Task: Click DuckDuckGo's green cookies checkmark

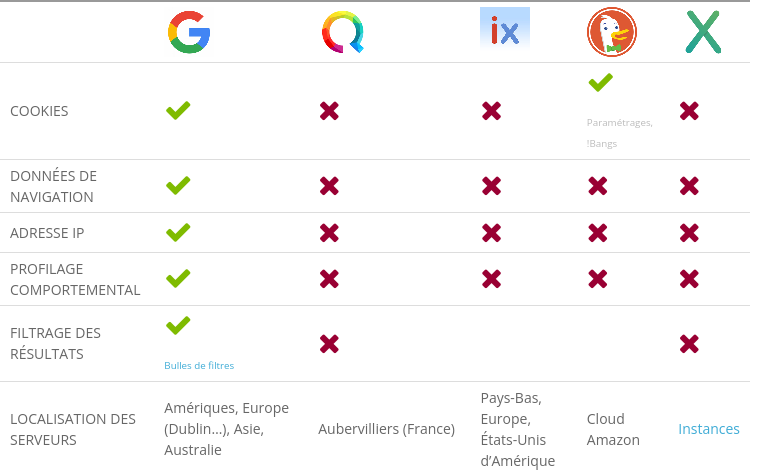Action: click(600, 82)
